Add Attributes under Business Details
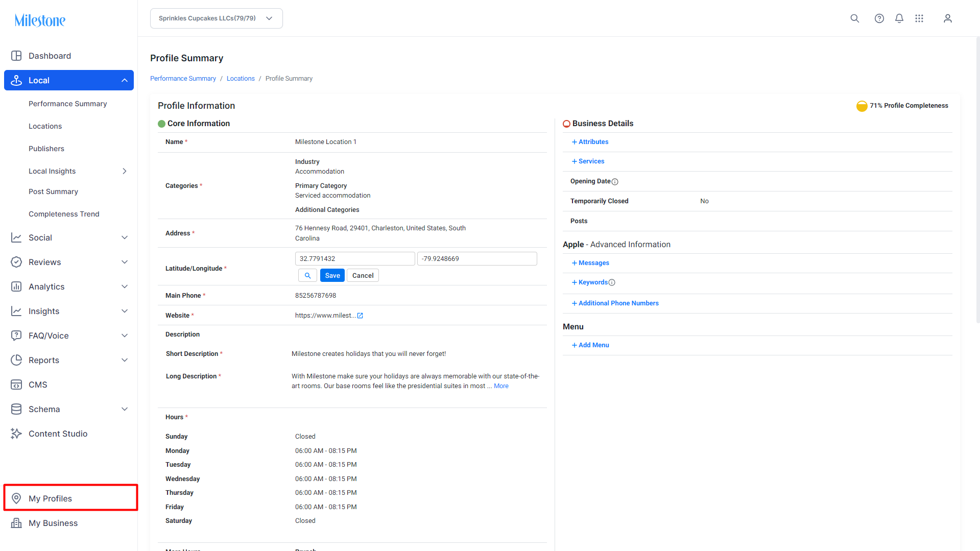Image resolution: width=980 pixels, height=551 pixels. (x=590, y=142)
